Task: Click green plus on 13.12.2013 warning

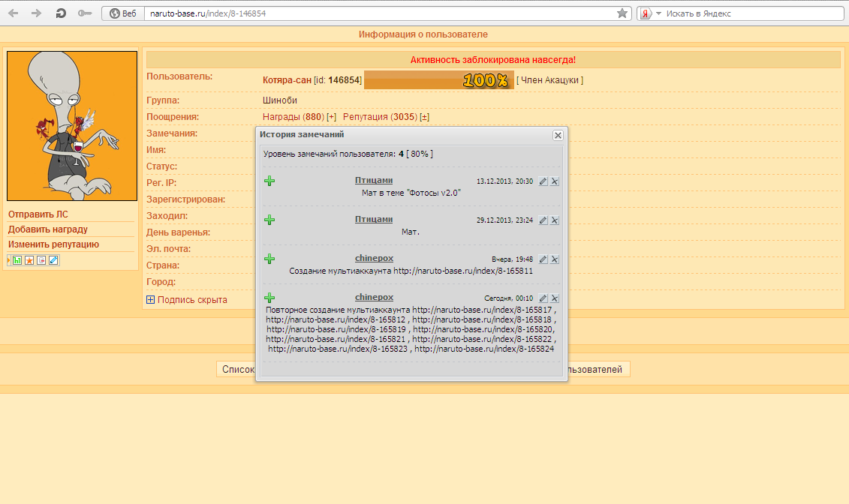Action: [269, 181]
